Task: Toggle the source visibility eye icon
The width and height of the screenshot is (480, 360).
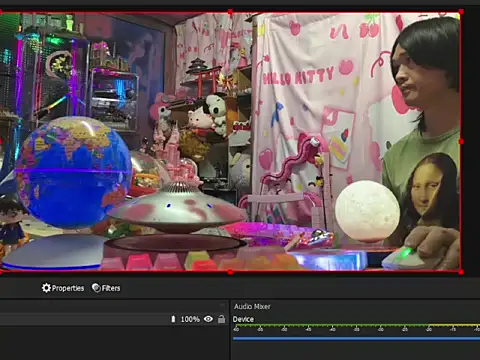Action: 208,319
